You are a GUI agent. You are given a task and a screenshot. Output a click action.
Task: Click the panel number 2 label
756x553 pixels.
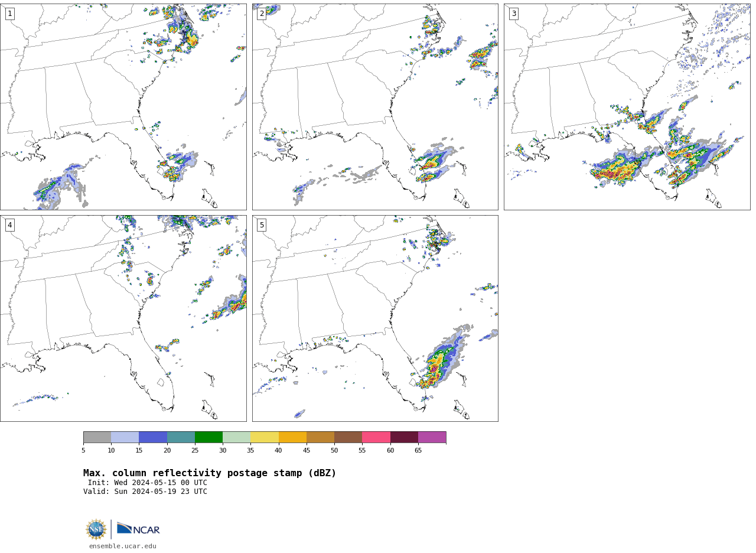(x=262, y=14)
